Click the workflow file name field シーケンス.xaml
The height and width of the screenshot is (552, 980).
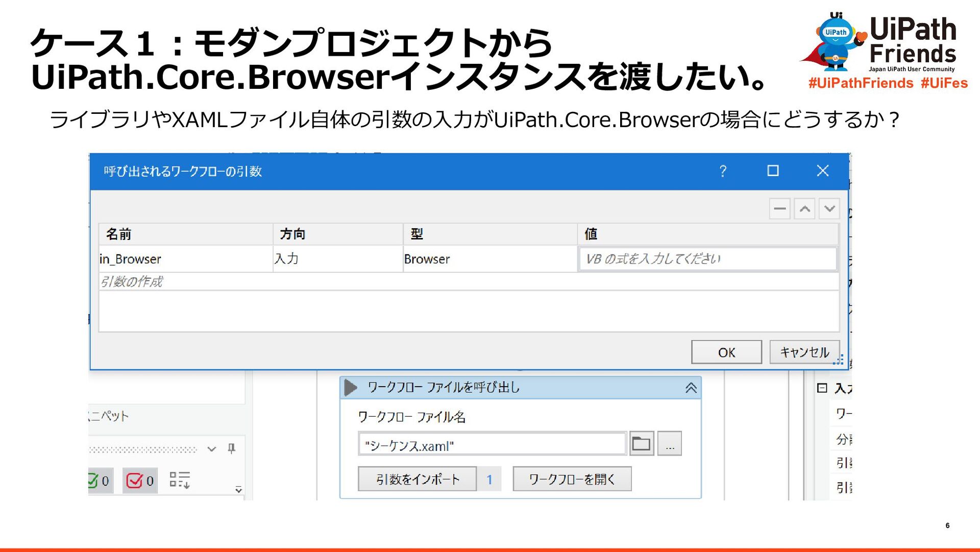point(492,444)
